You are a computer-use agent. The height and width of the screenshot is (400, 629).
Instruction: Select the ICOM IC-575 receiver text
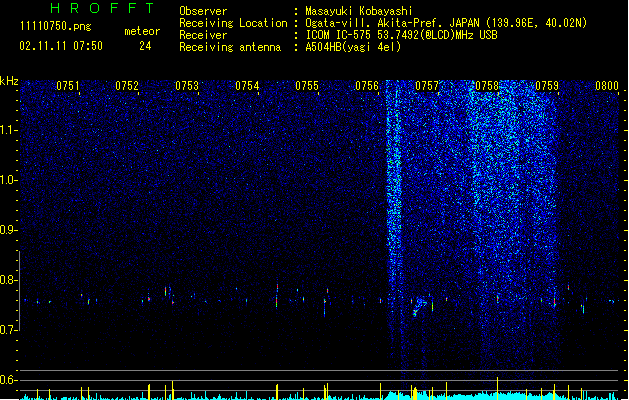tap(402, 35)
